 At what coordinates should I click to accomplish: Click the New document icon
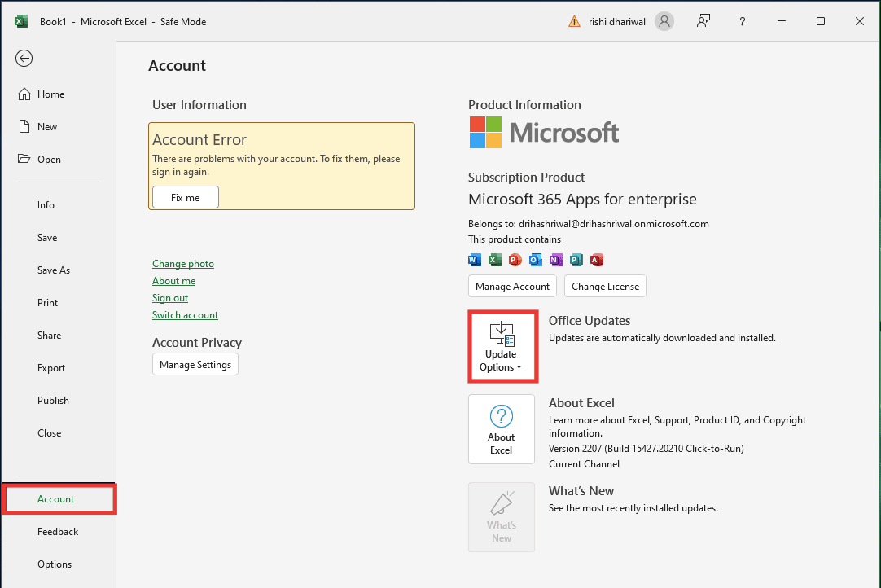24,127
